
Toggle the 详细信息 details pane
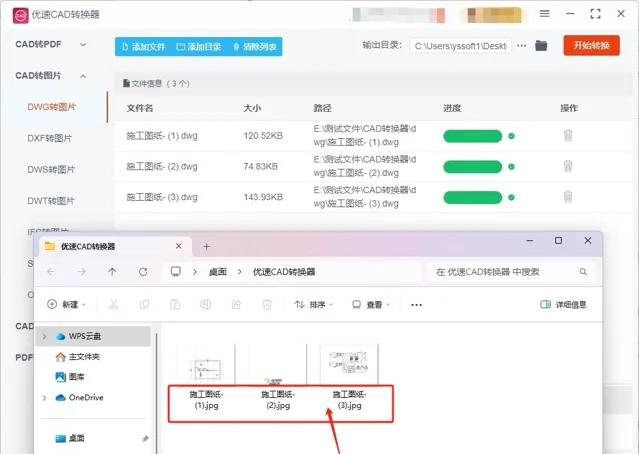pos(563,304)
